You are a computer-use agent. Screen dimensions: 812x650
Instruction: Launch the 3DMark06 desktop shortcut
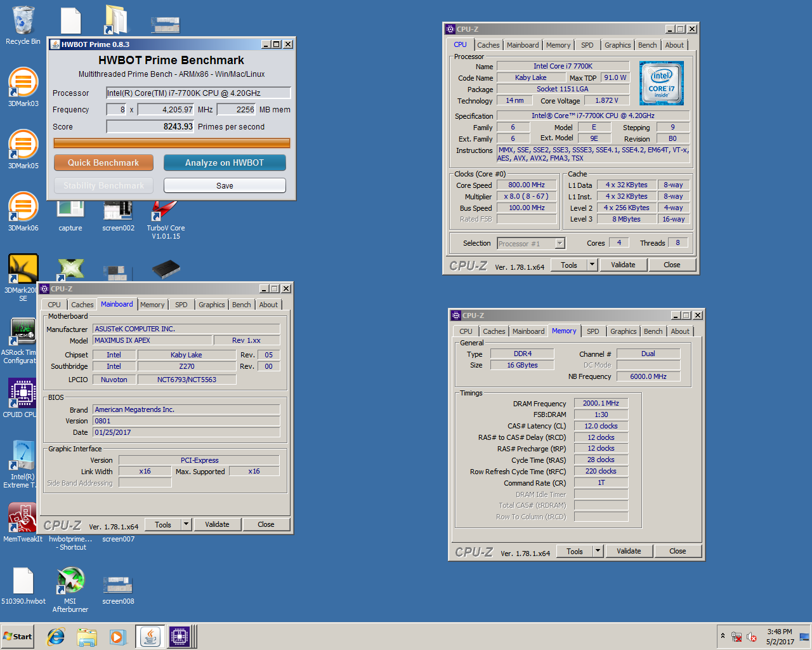(23, 211)
